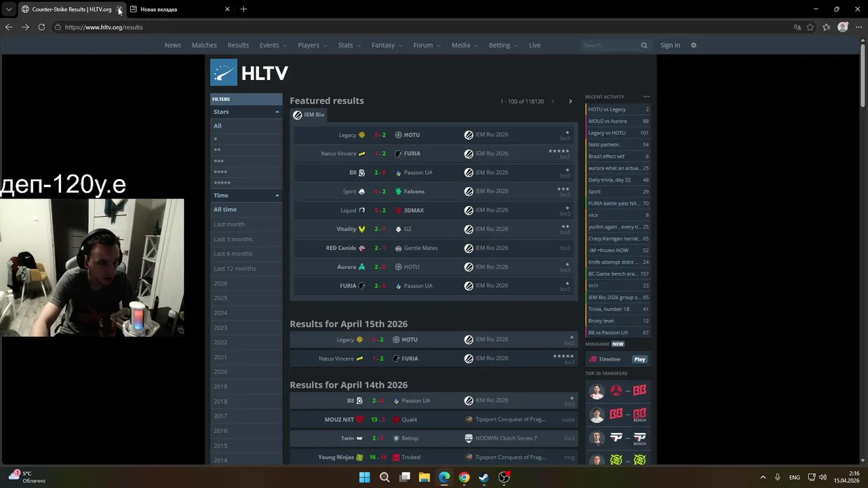
Task: Select four-star filter
Action: (246, 171)
